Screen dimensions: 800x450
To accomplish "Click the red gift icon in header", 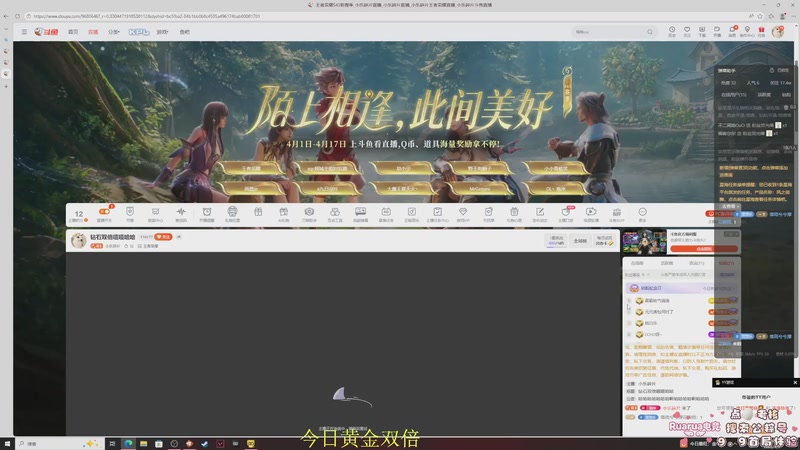I will pos(761,31).
